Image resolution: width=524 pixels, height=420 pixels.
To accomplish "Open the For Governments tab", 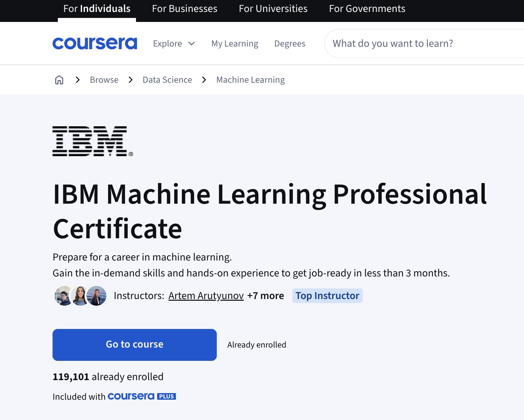I will pyautogui.click(x=367, y=9).
